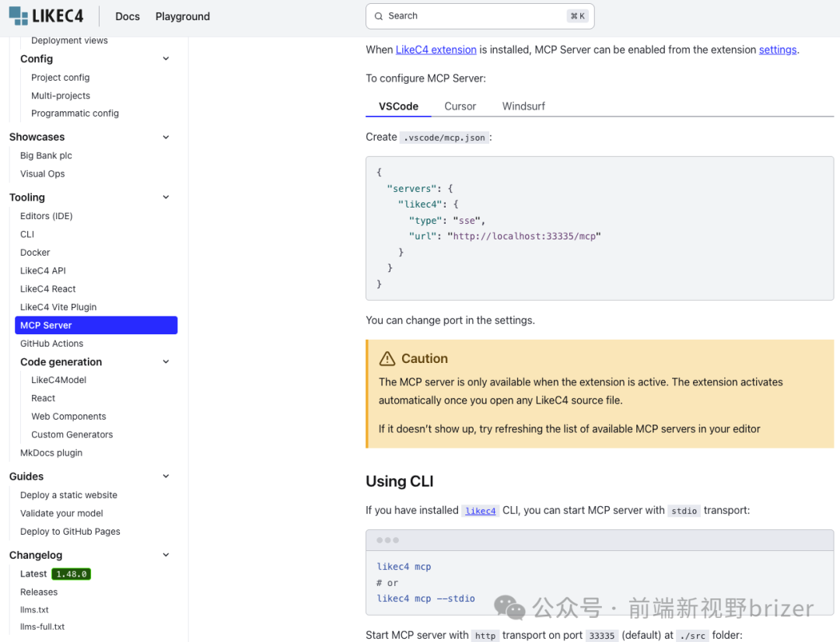Screen dimensions: 840x642
Task: Click the likec4 CLI inline link
Action: point(480,511)
